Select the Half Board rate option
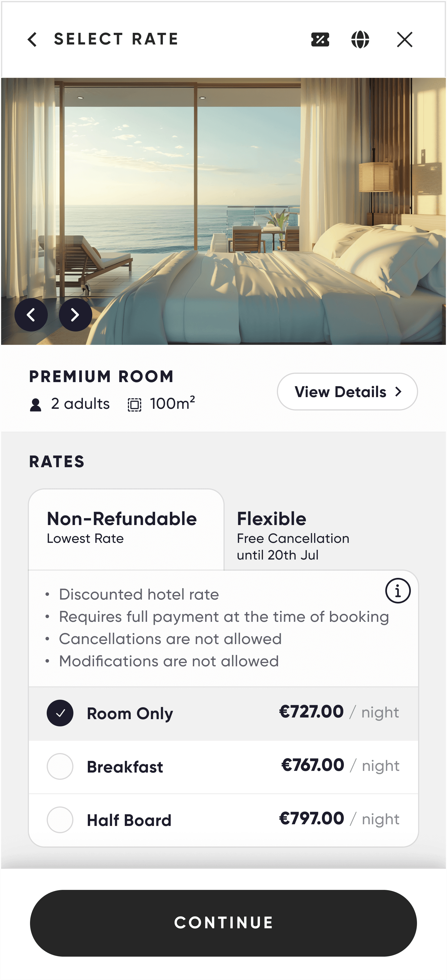The width and height of the screenshot is (447, 980). pos(60,820)
